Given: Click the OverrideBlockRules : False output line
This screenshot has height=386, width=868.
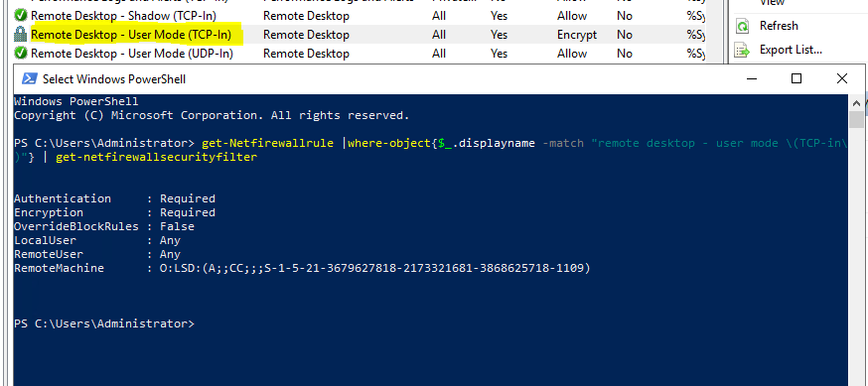Looking at the screenshot, I should (x=104, y=226).
